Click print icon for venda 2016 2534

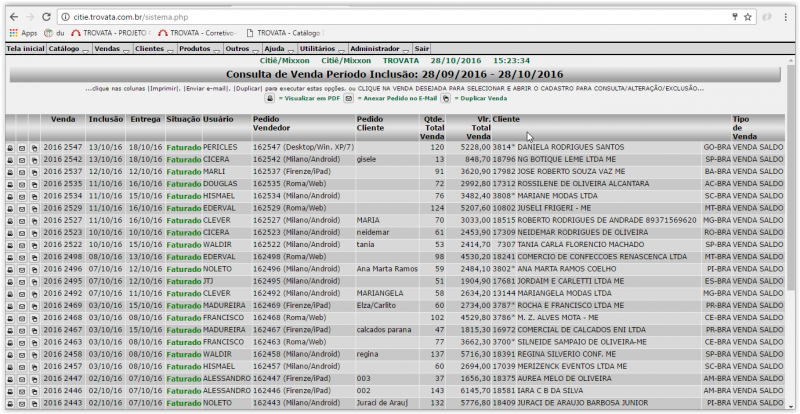[10, 197]
